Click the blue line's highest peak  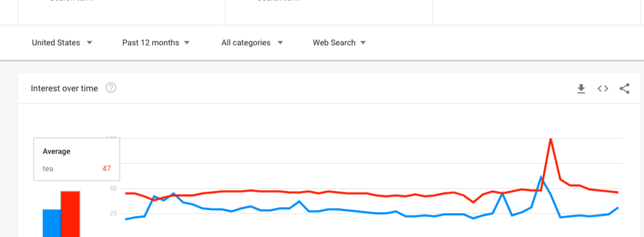541,177
